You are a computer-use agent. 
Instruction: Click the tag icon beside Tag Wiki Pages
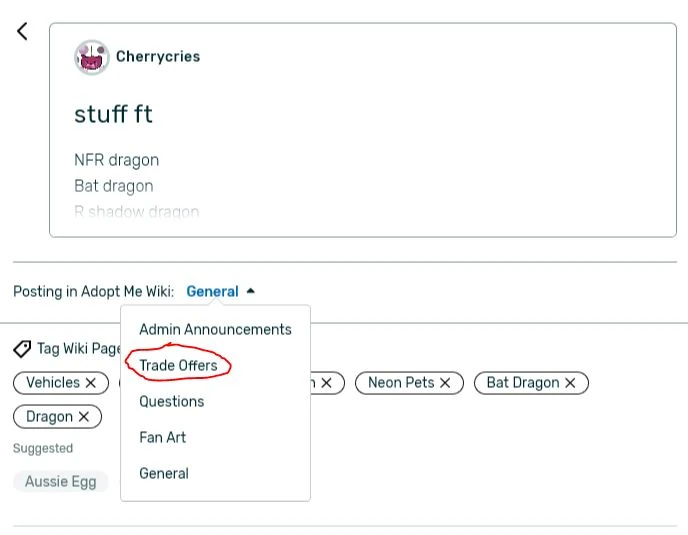(x=22, y=349)
